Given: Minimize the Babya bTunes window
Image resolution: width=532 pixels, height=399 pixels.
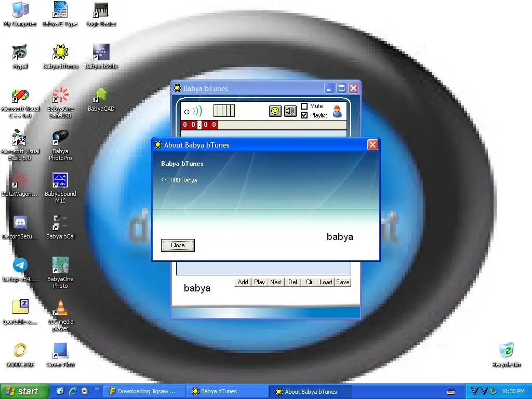Looking at the screenshot, I should tap(329, 88).
